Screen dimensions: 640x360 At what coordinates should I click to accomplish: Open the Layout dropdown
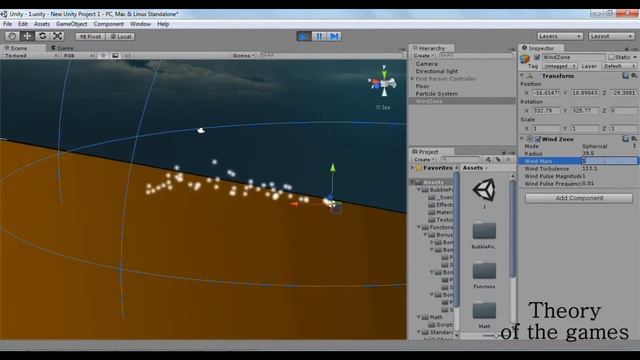[611, 36]
